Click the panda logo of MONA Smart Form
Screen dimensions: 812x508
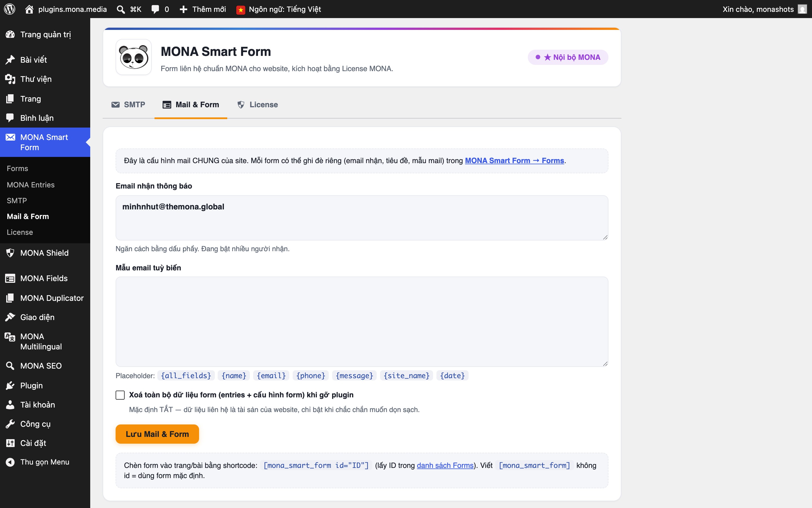[134, 57]
